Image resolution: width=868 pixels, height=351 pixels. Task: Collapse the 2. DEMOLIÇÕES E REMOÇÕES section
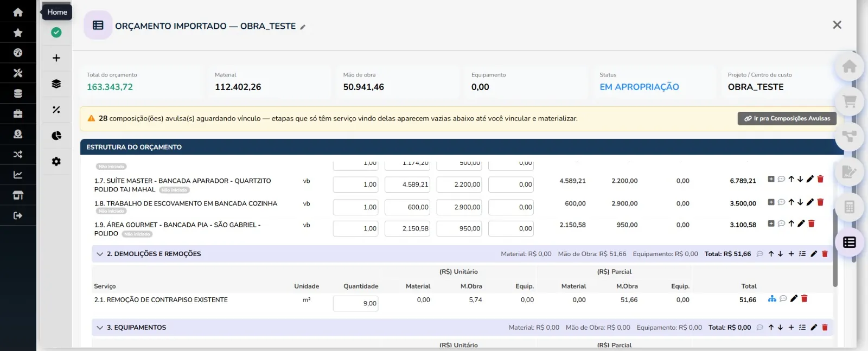100,254
